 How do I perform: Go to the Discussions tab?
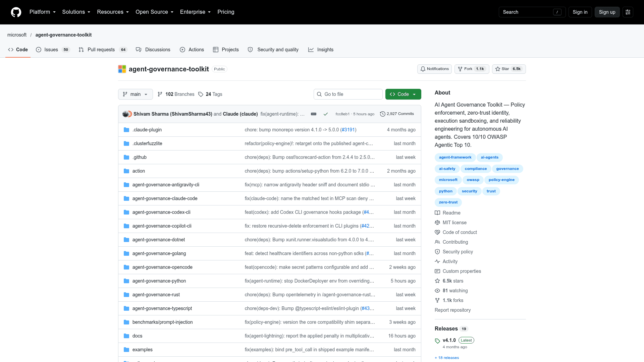click(153, 50)
